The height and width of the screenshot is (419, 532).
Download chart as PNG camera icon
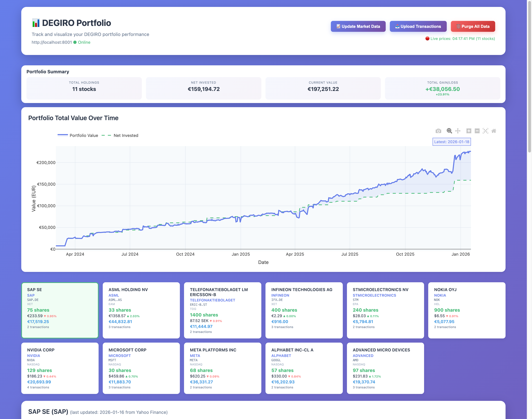[438, 131]
